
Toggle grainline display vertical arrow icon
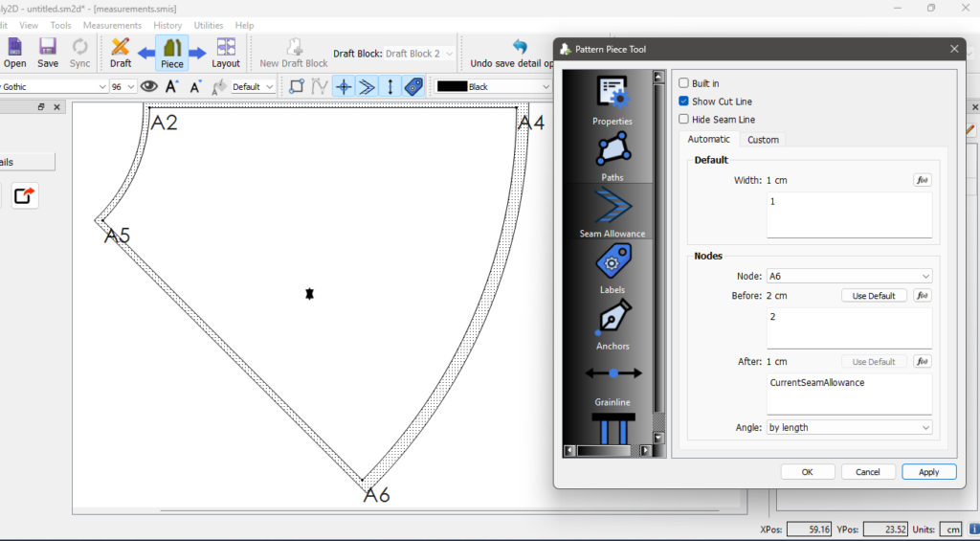pos(390,86)
